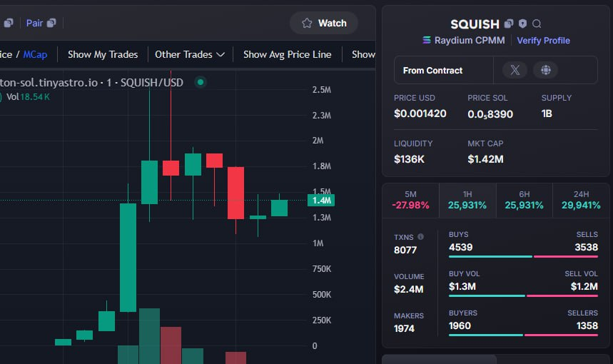This screenshot has height=364, width=613.
Task: Click the LIQUIDITY value $136K
Action: click(409, 159)
